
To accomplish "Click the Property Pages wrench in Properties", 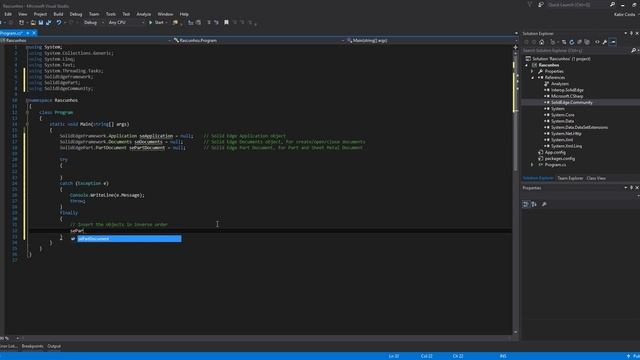I will 544,204.
